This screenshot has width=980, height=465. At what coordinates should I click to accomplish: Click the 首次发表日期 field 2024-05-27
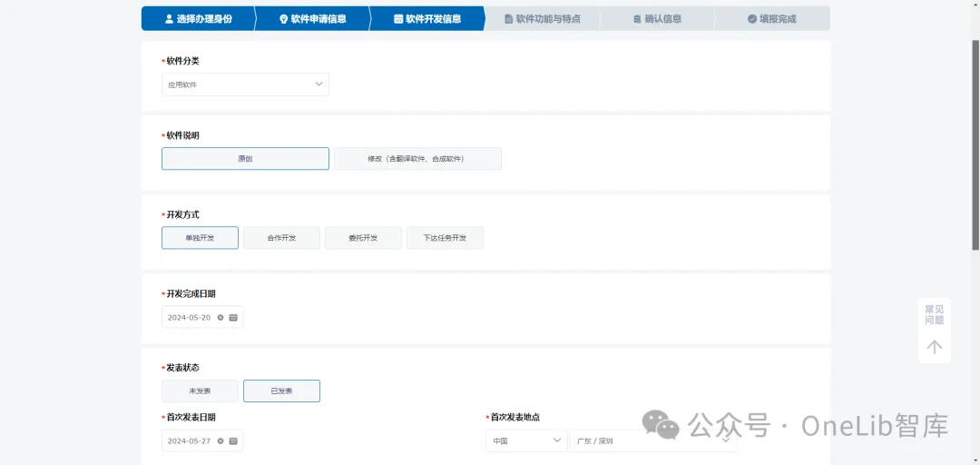tap(202, 440)
